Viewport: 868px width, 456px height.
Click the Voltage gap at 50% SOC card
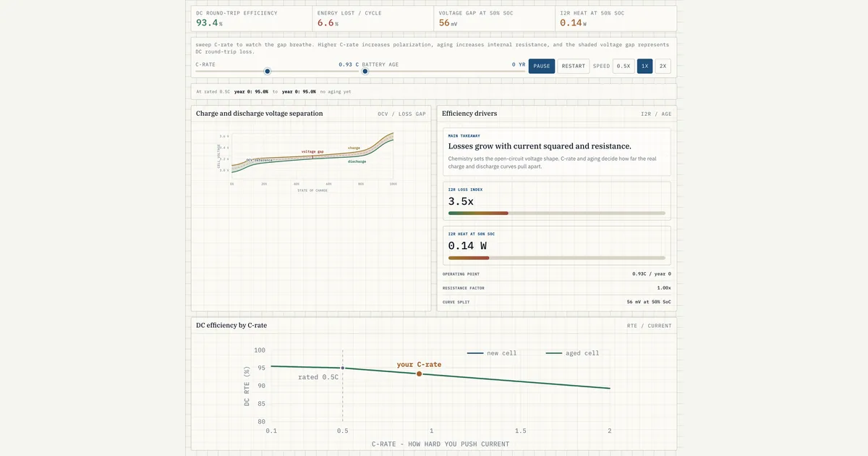[495, 19]
